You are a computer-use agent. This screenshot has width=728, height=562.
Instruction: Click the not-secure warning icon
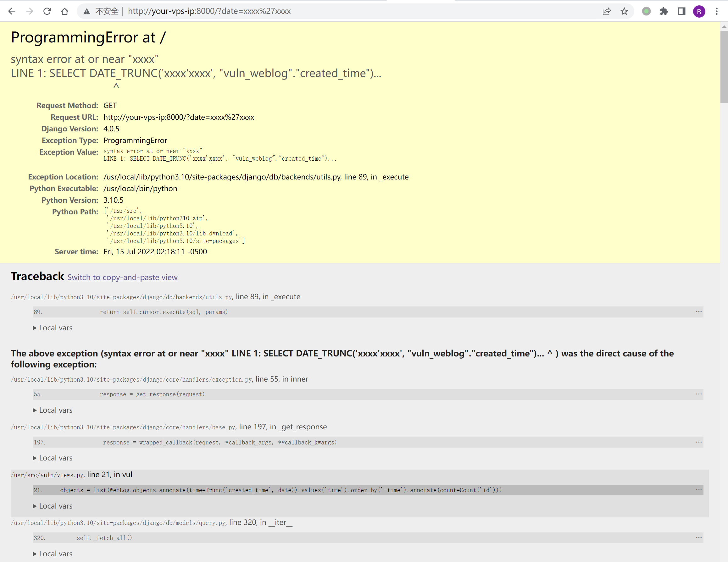(87, 11)
